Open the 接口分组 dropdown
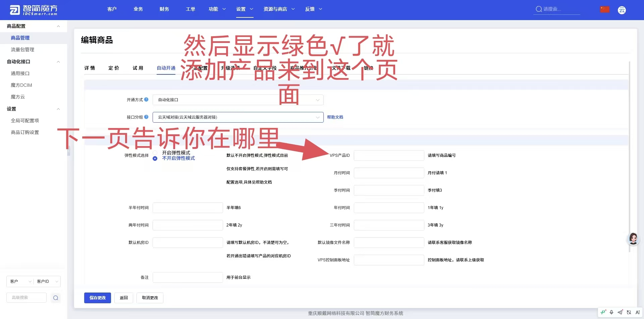Screen dimensions: 644x319 coord(238,117)
